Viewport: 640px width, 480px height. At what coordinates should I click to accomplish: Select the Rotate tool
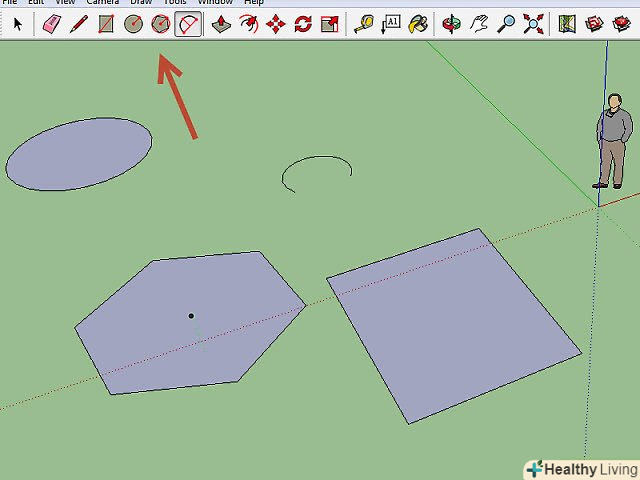pos(303,24)
